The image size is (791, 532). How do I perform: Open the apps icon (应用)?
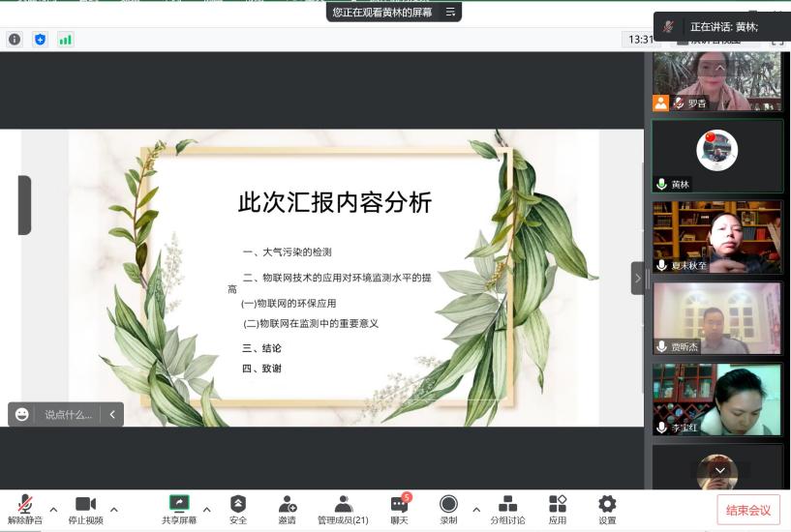tap(558, 505)
